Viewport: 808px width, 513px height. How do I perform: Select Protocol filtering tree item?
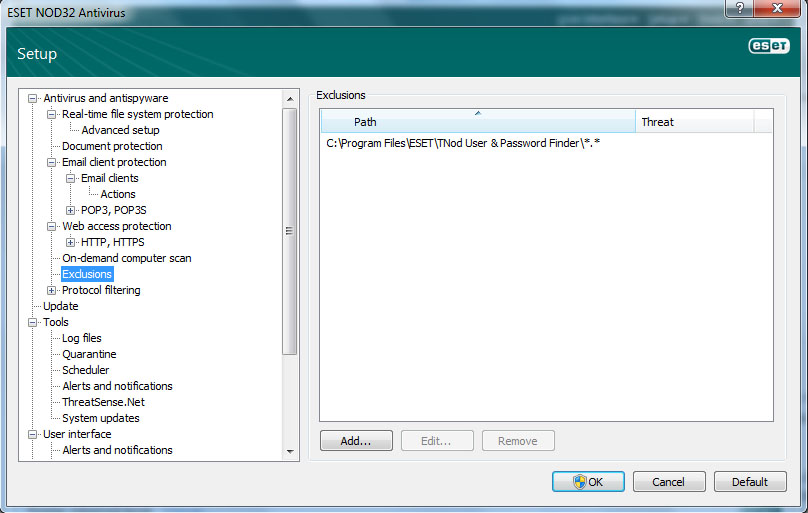[101, 290]
